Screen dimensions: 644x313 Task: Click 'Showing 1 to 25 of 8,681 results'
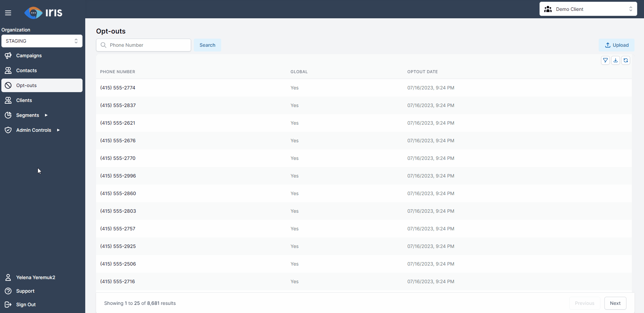pos(140,303)
